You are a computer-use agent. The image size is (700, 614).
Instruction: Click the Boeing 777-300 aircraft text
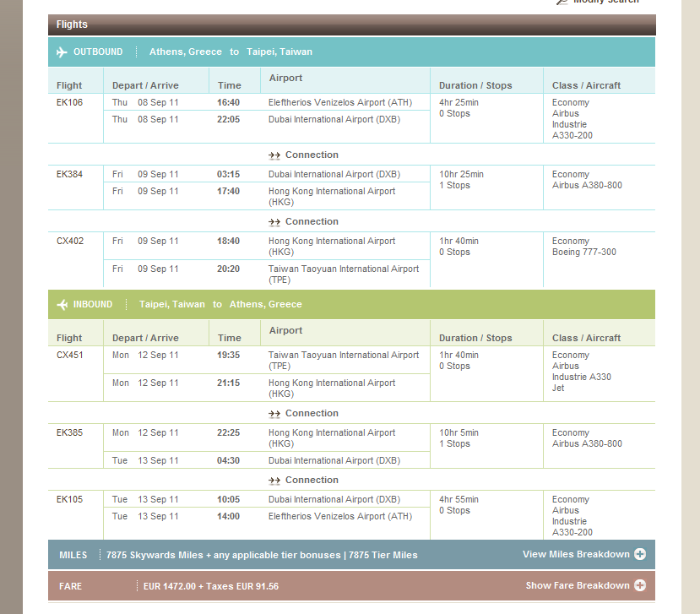pos(584,252)
